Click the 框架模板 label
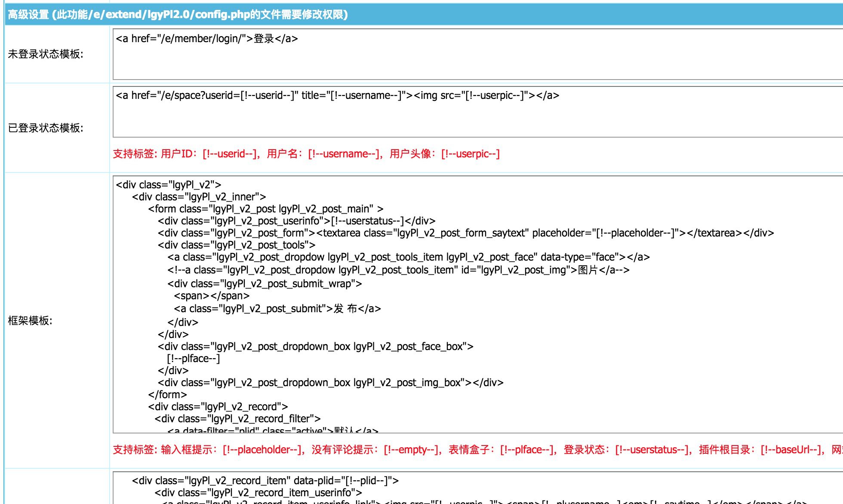843x504 pixels. (x=30, y=321)
